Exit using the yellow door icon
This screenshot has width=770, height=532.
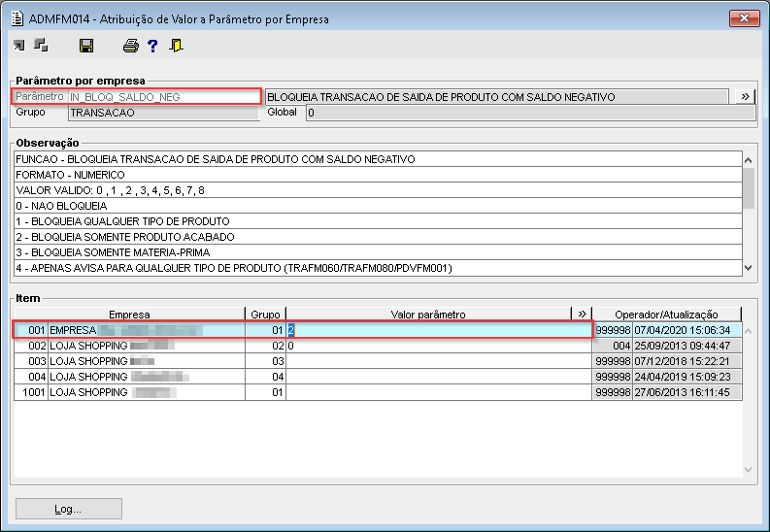point(176,46)
